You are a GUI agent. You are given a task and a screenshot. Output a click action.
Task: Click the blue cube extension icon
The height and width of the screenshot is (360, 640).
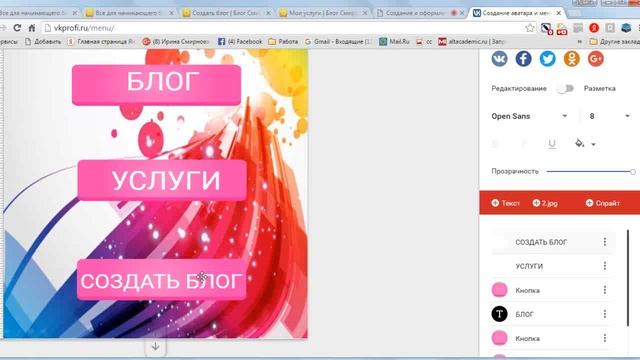(x=626, y=28)
